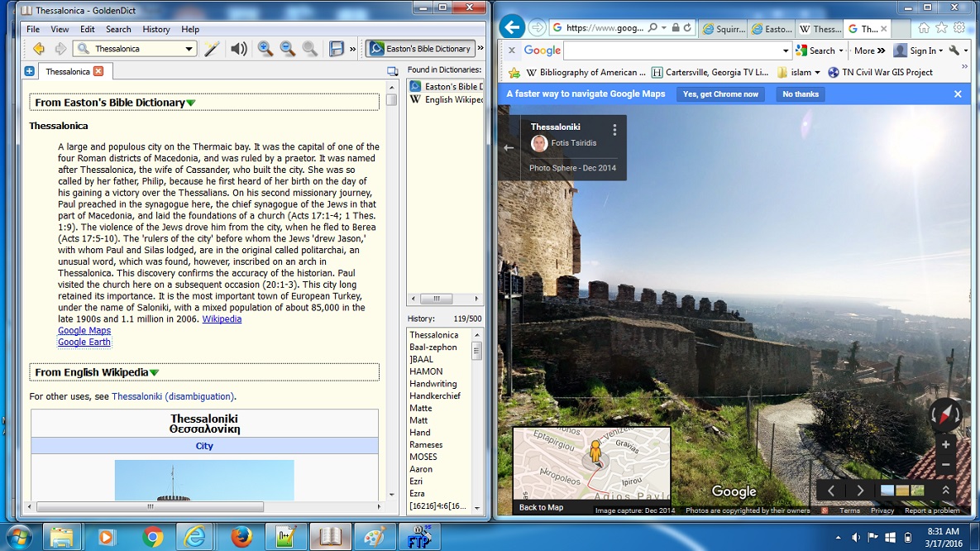Open the Google Earth link
The image size is (980, 551).
tap(84, 343)
